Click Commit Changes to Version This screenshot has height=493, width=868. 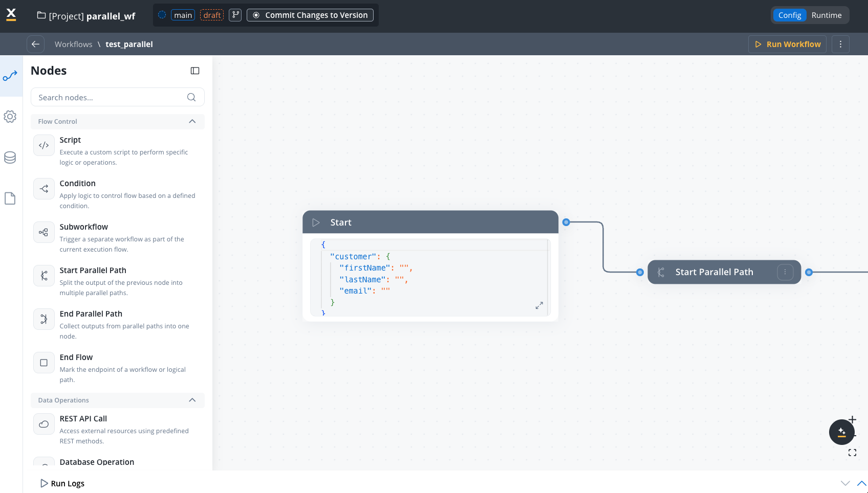click(x=310, y=15)
